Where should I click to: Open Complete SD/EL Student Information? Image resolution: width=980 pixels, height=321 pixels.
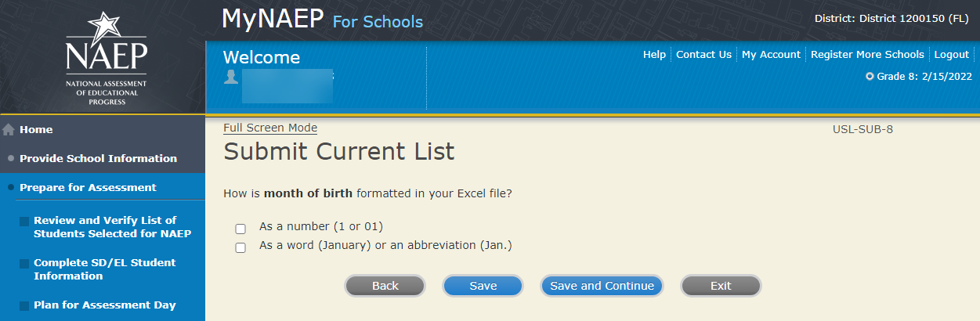click(x=104, y=269)
